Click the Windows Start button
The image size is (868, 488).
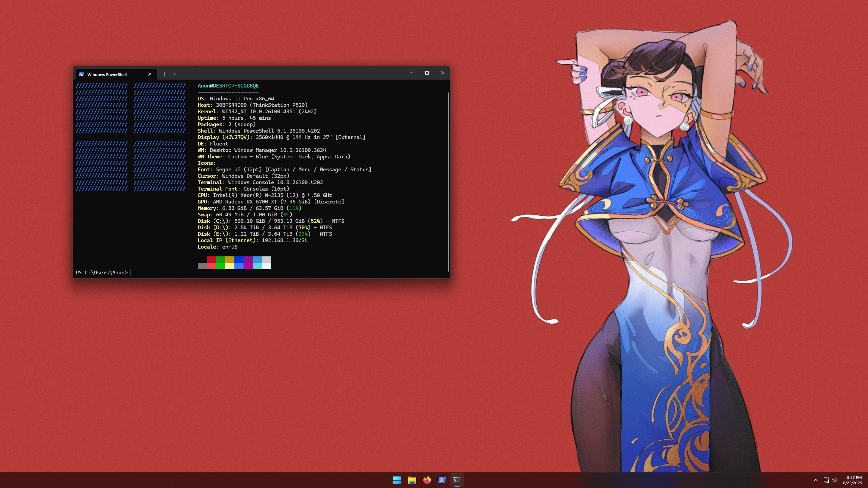[397, 480]
